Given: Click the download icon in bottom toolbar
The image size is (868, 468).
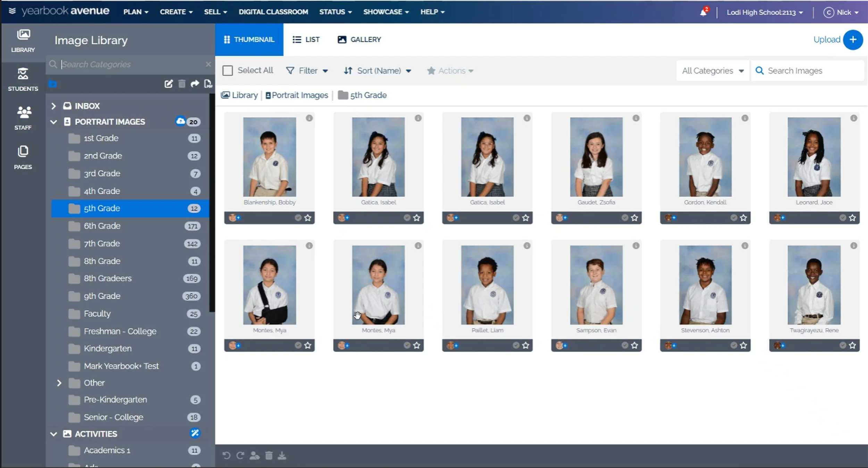Looking at the screenshot, I should click(282, 456).
